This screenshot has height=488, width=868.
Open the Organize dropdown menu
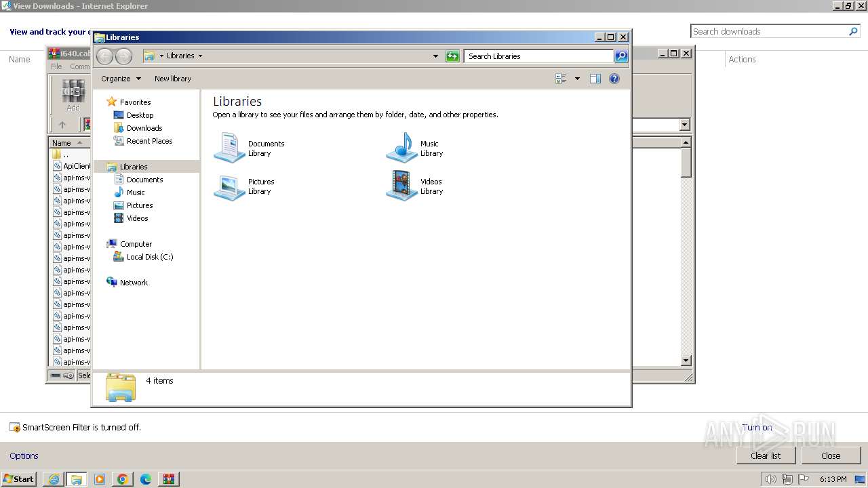121,79
